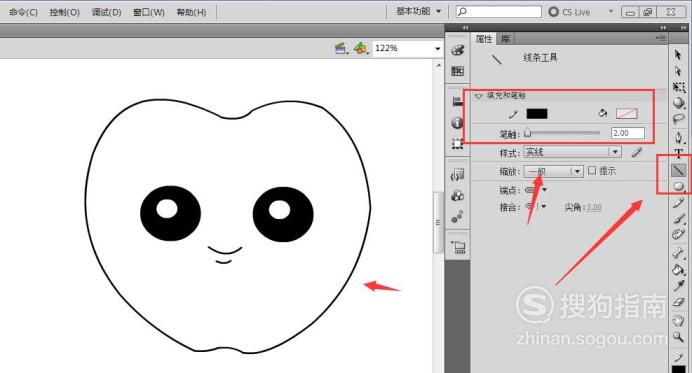Open the Info panel icon
The height and width of the screenshot is (373, 692).
click(x=458, y=122)
